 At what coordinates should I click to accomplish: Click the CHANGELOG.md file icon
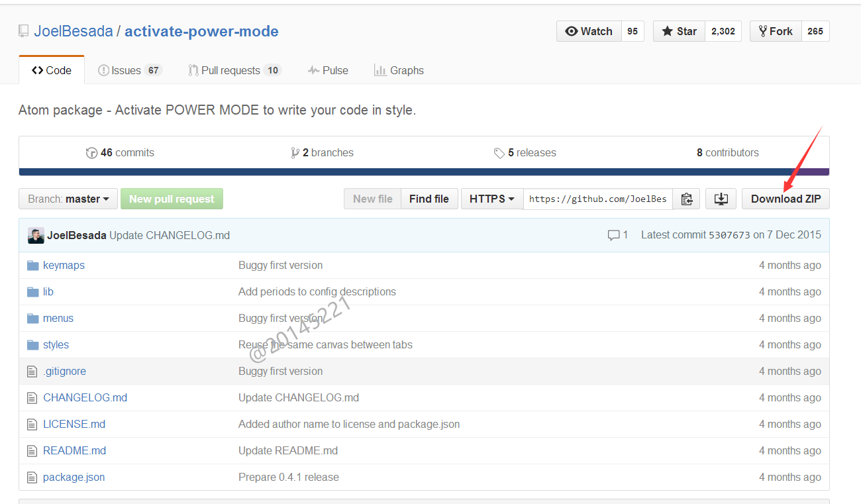32,398
